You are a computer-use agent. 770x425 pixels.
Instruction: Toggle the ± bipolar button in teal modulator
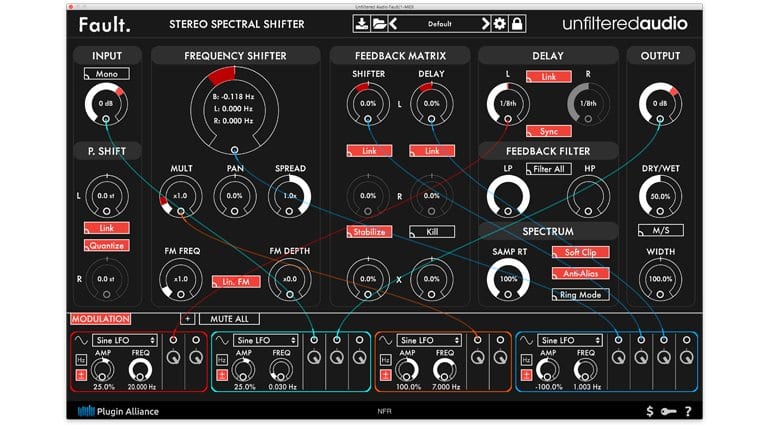coord(222,375)
